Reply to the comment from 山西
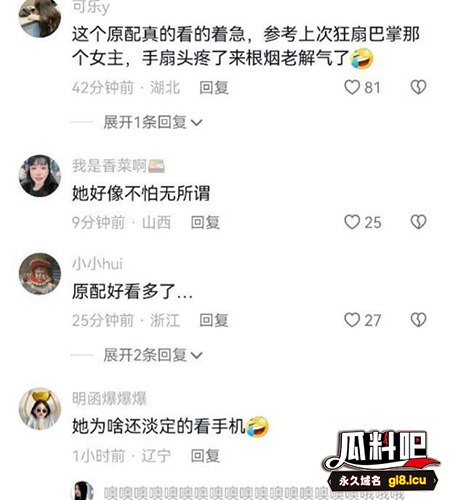The width and height of the screenshot is (450, 500). (x=205, y=222)
